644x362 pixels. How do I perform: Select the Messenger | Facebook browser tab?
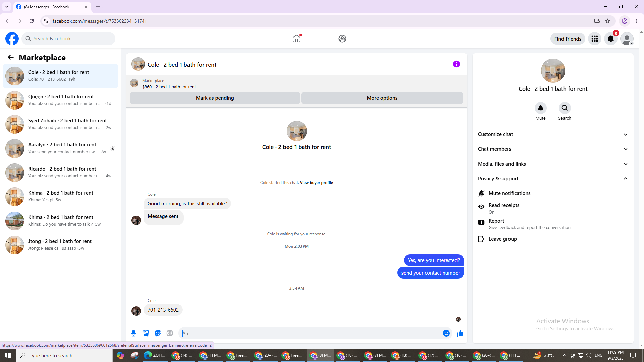click(52, 7)
